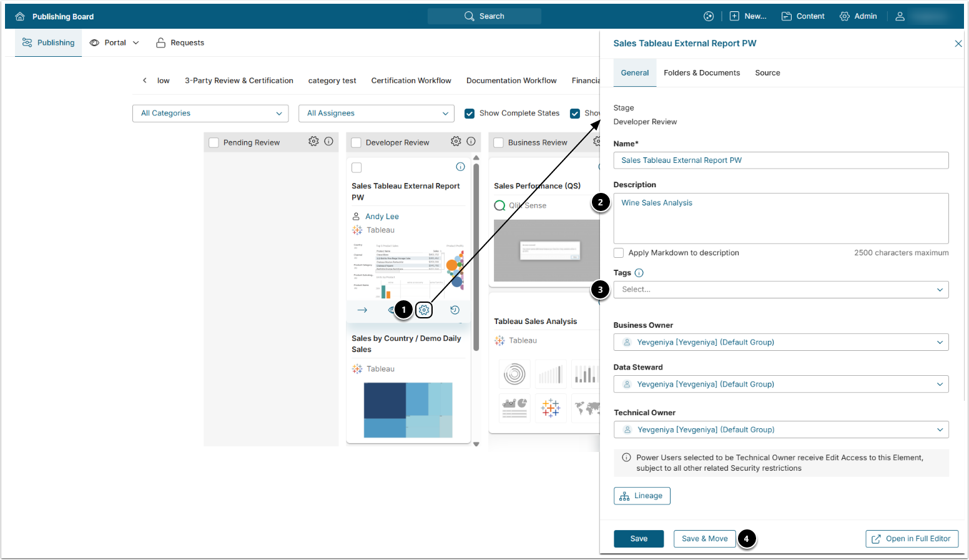
Task: Select the category test workflow
Action: tap(332, 81)
